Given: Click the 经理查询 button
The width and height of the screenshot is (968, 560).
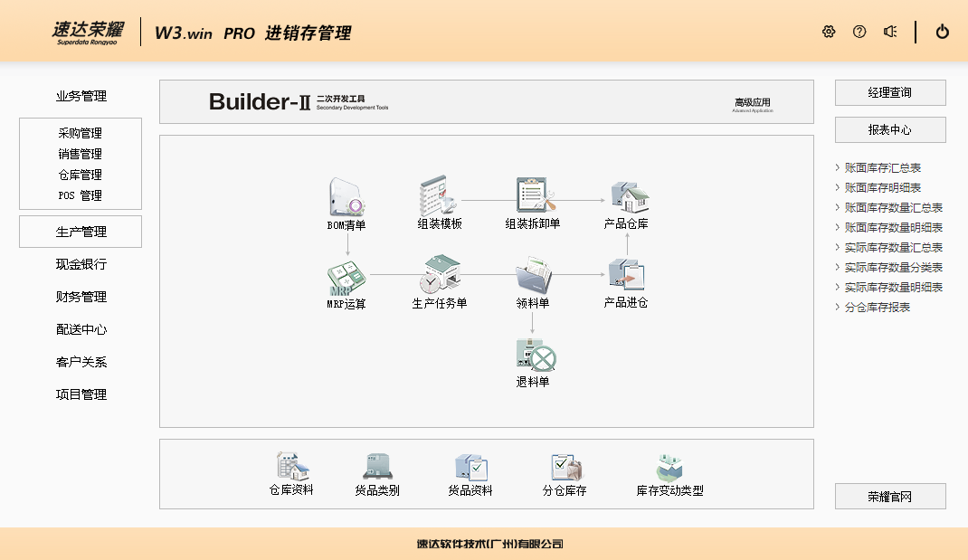Looking at the screenshot, I should coord(890,92).
